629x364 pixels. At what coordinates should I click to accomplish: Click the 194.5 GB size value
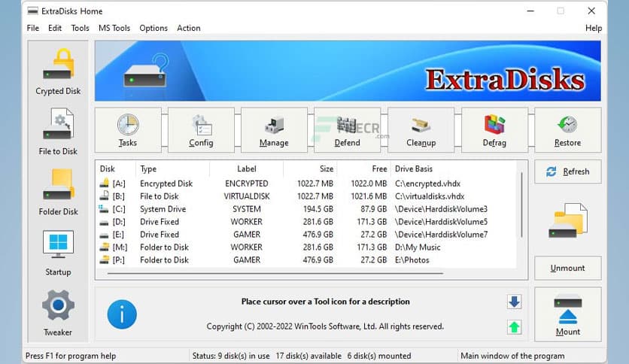318,209
